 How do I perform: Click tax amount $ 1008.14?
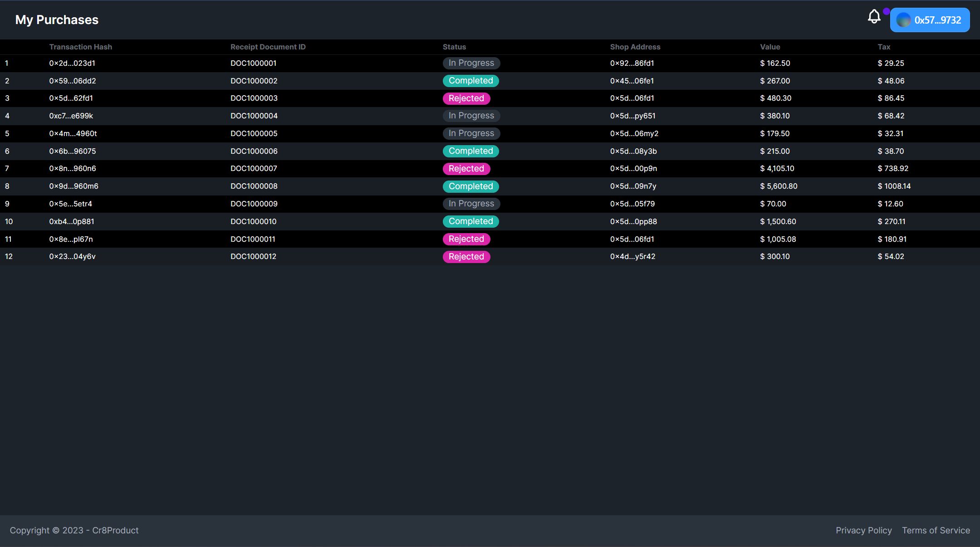click(894, 186)
